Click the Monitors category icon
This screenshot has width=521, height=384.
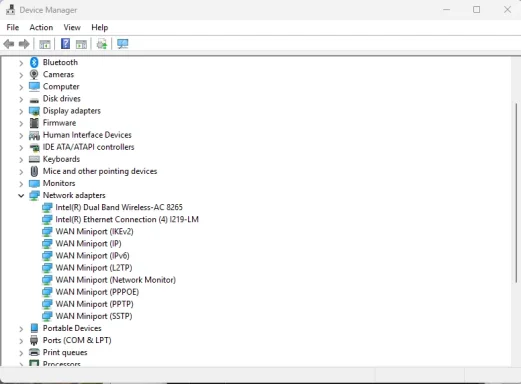click(x=34, y=183)
